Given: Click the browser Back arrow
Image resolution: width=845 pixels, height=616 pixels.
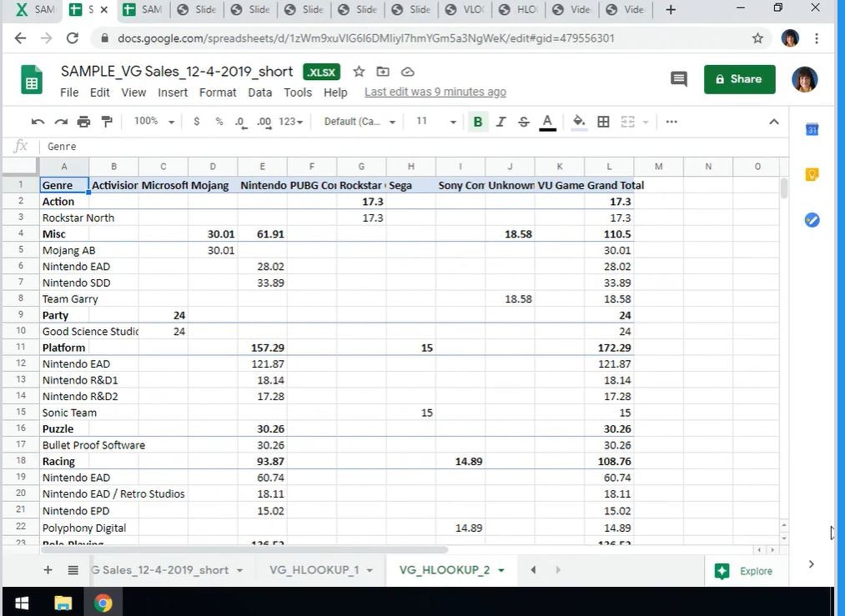Looking at the screenshot, I should pyautogui.click(x=21, y=38).
